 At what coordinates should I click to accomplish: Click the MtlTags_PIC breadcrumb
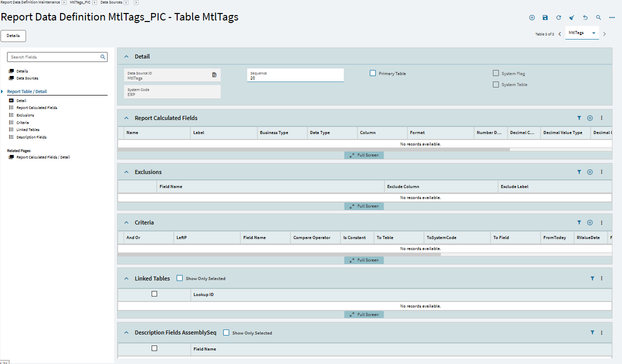(x=80, y=2)
